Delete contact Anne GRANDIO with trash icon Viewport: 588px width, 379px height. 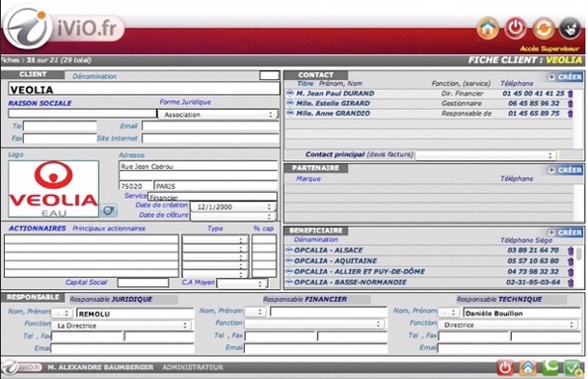(x=570, y=114)
